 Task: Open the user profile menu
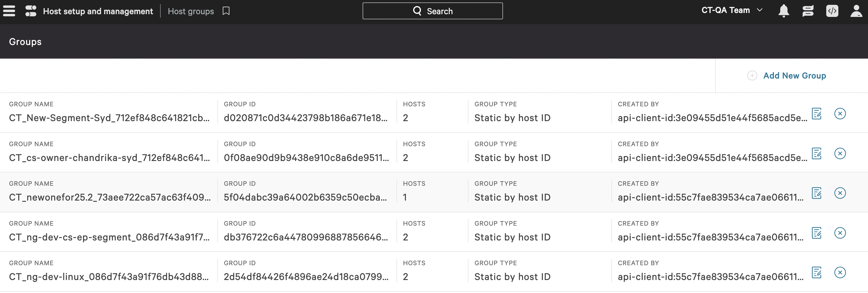click(856, 11)
